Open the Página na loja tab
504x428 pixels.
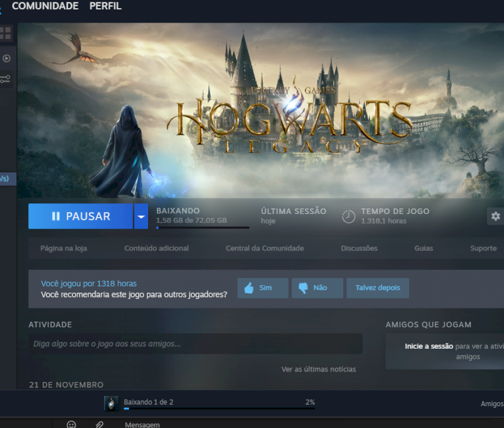64,248
